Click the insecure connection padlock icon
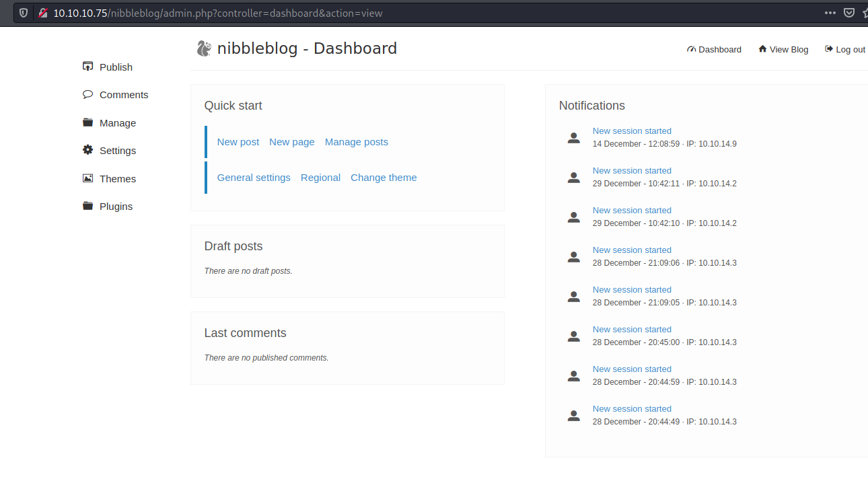This screenshot has height=479, width=868. tap(43, 13)
